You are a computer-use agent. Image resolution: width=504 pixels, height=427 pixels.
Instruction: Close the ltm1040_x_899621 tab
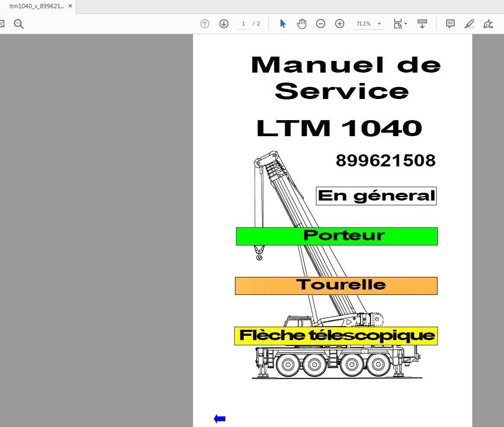coord(70,6)
